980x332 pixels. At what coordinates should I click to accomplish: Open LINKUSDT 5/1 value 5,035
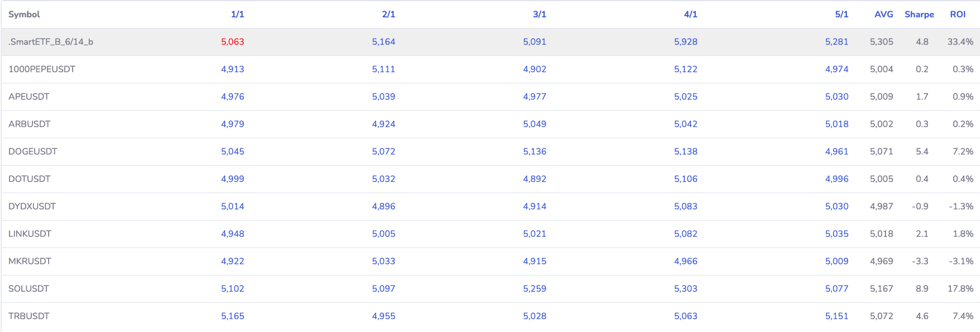click(x=836, y=234)
